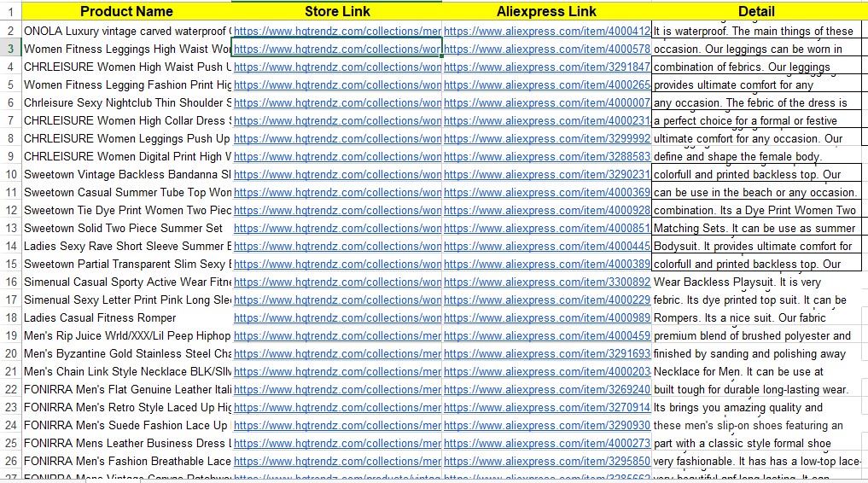Select cell 'FONIRRA Mens Leather Business Dress'
868x483 pixels.
coord(127,443)
